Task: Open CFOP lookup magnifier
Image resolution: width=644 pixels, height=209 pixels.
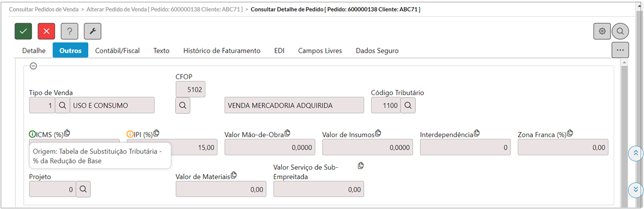Action: coord(183,105)
